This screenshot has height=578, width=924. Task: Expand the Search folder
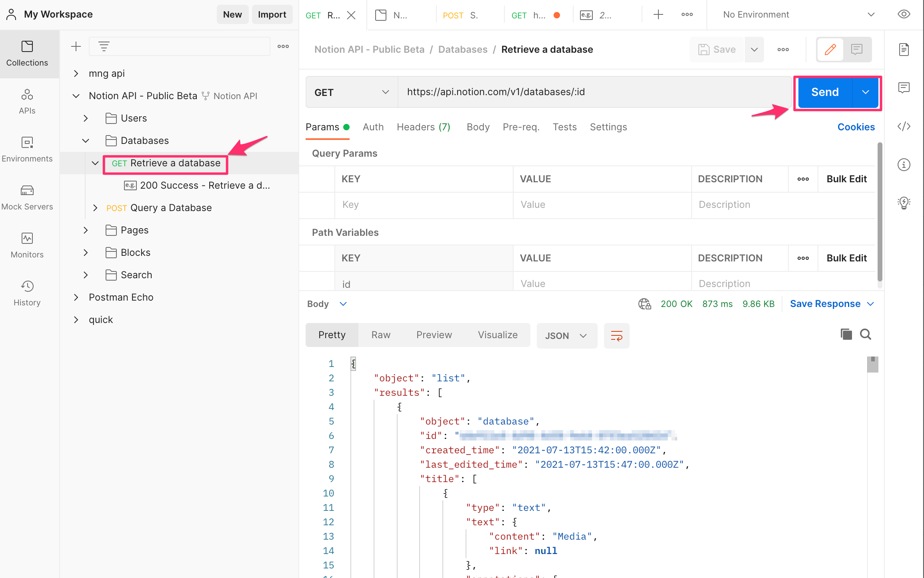86,275
